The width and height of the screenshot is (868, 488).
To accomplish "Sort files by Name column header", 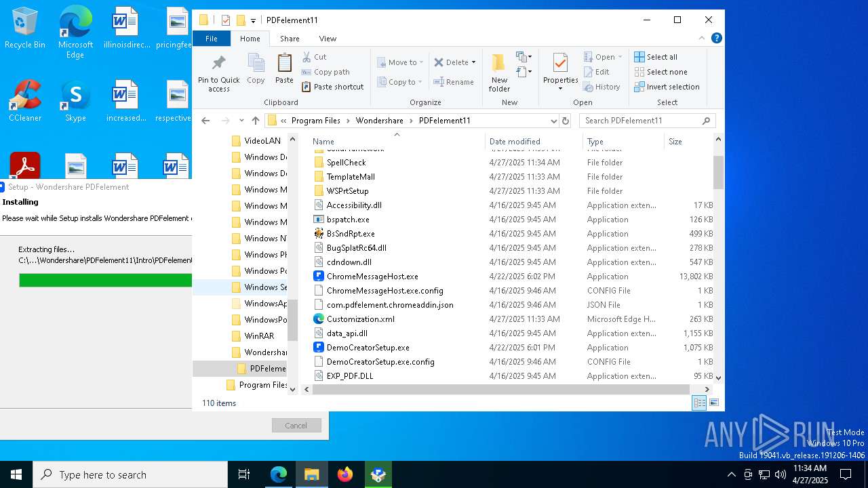I will [397, 142].
